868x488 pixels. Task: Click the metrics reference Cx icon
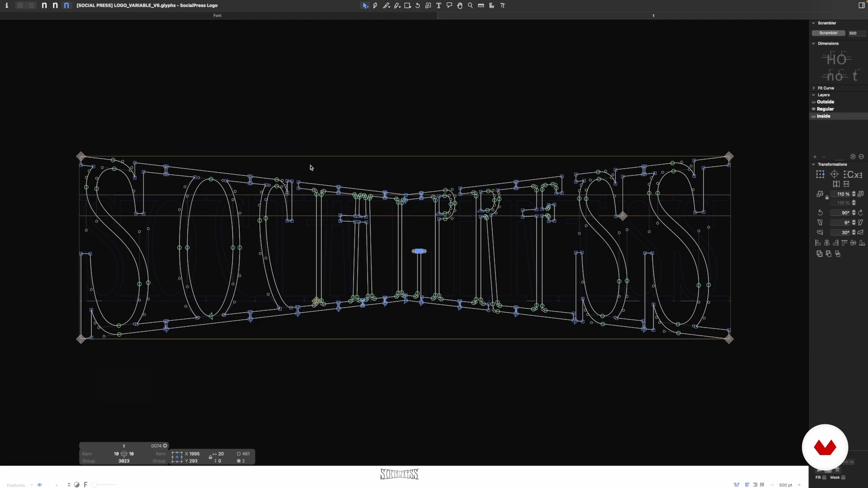(853, 174)
